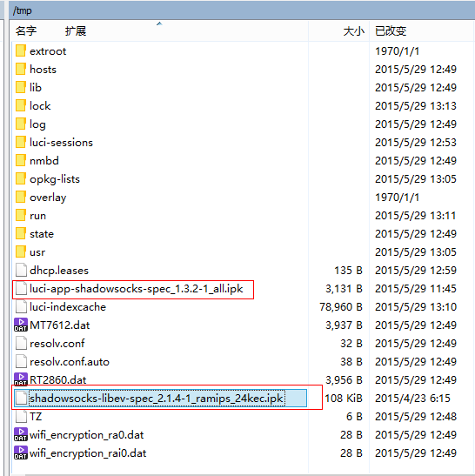The image size is (475, 476).
Task: Select the luci-indexcache file
Action: (68, 307)
